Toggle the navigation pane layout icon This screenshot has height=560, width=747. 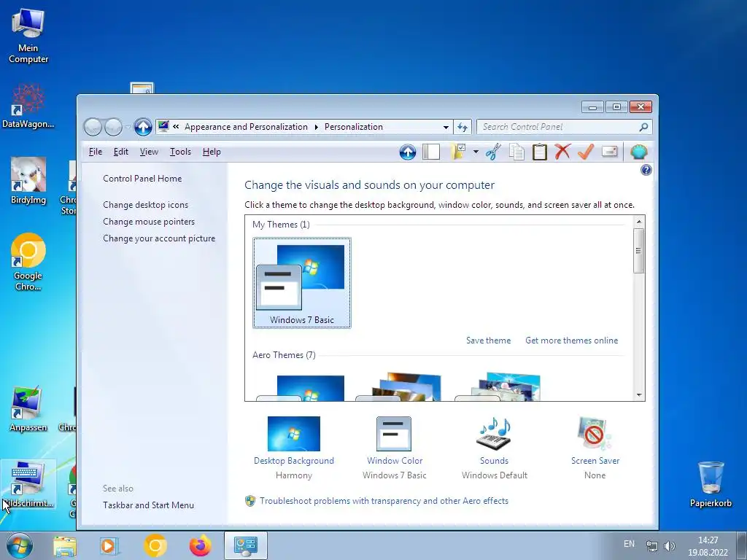click(x=431, y=152)
